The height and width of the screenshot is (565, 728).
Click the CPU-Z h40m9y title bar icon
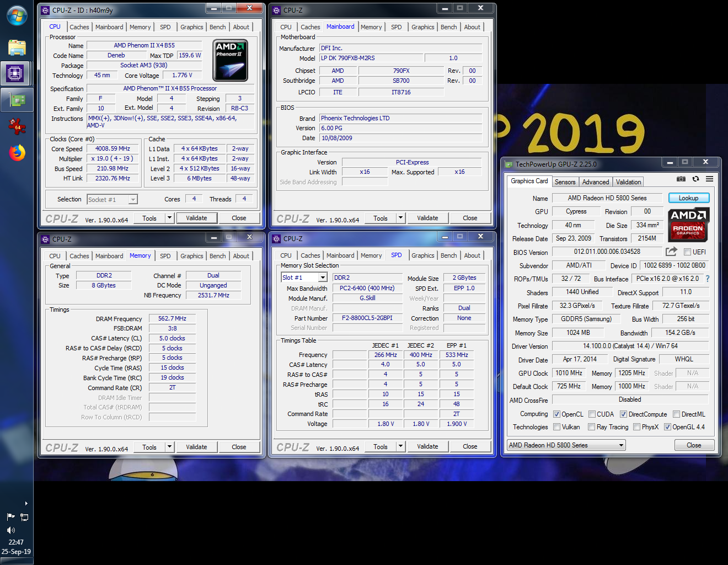pos(45,10)
